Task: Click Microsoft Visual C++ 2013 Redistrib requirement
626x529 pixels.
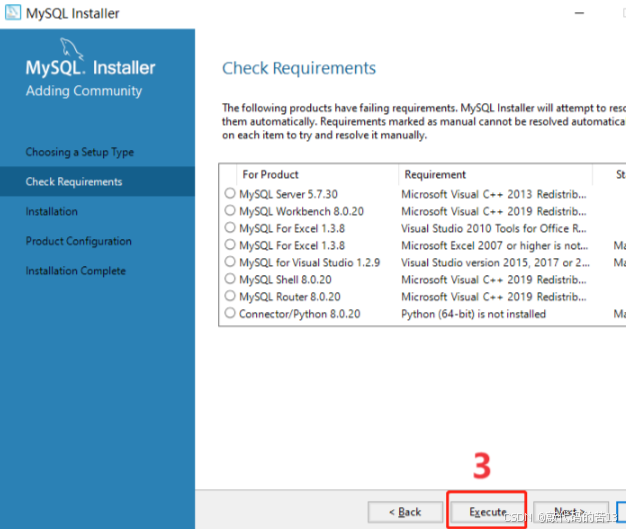Action: [494, 194]
